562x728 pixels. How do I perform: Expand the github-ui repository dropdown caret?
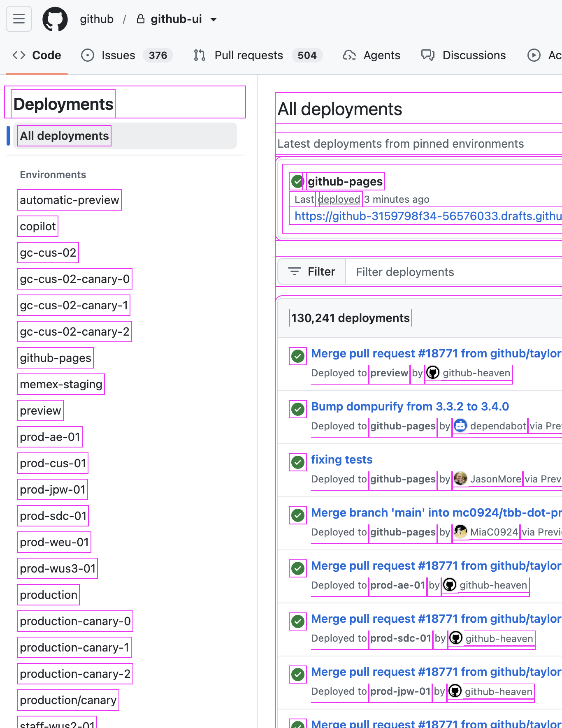click(214, 19)
